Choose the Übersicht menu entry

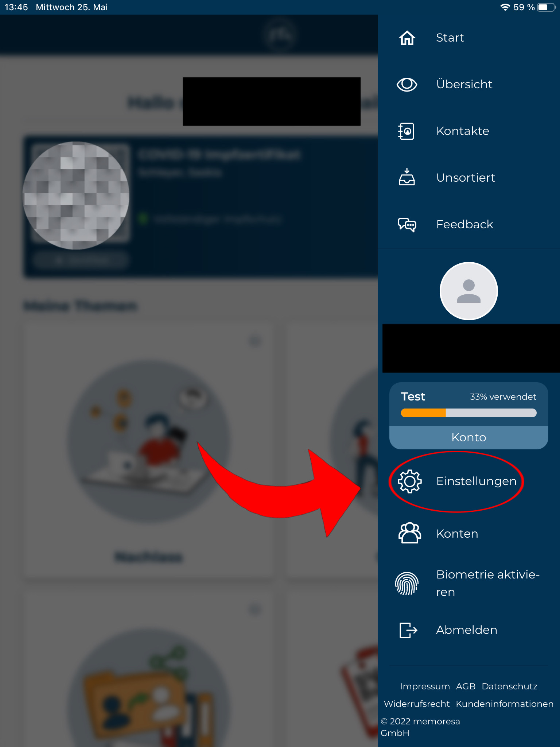pyautogui.click(x=464, y=84)
